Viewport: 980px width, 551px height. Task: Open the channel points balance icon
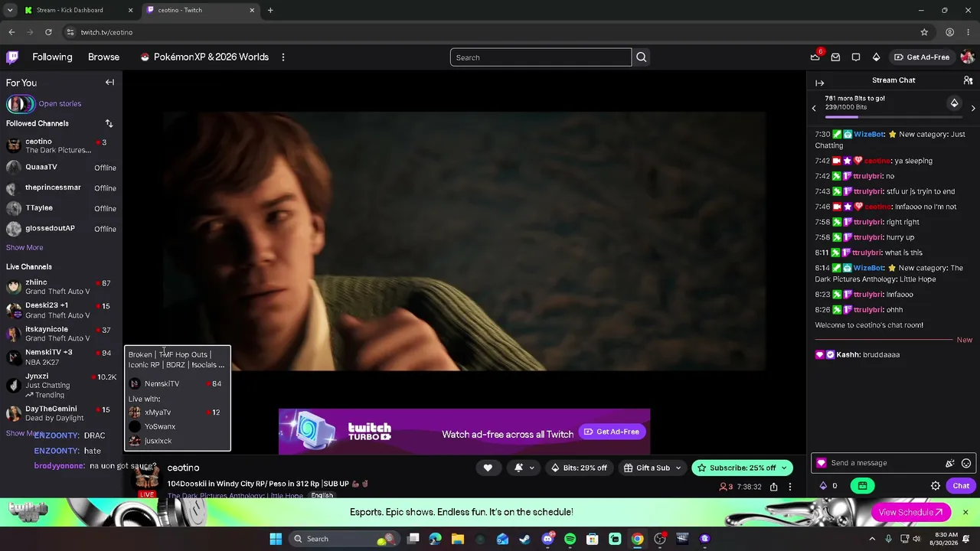(824, 486)
